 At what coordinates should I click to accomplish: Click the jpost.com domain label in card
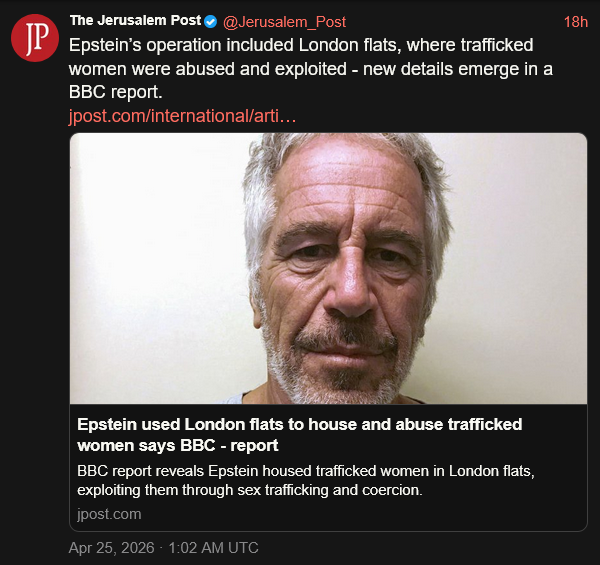pos(109,514)
